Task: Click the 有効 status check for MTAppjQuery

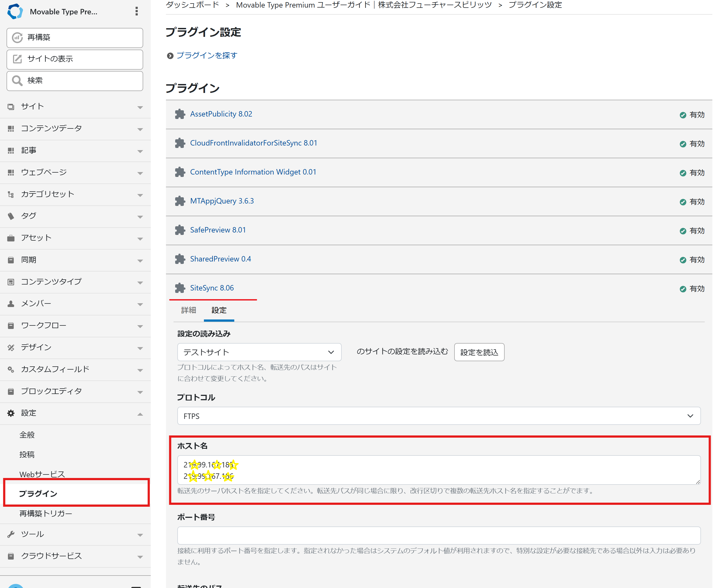Action: coord(683,202)
